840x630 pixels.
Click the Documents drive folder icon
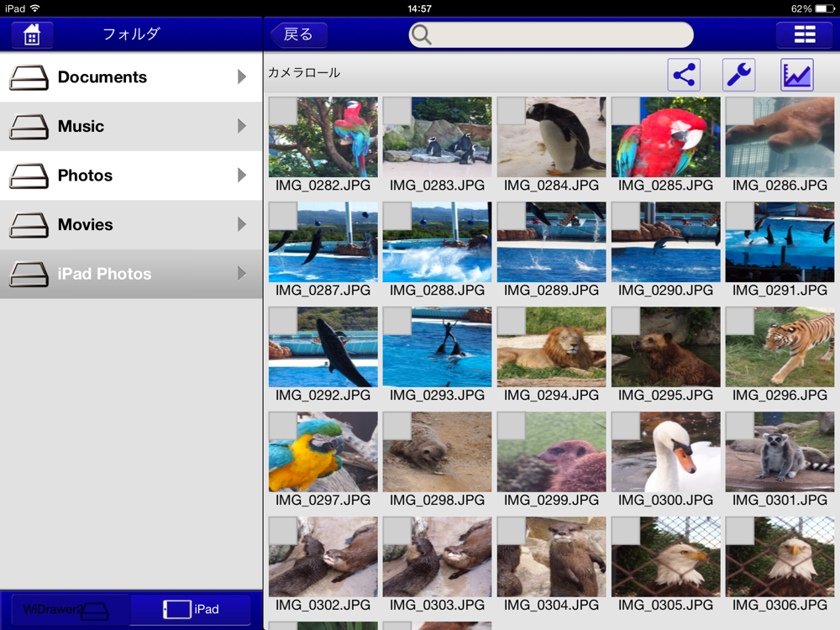(x=29, y=77)
